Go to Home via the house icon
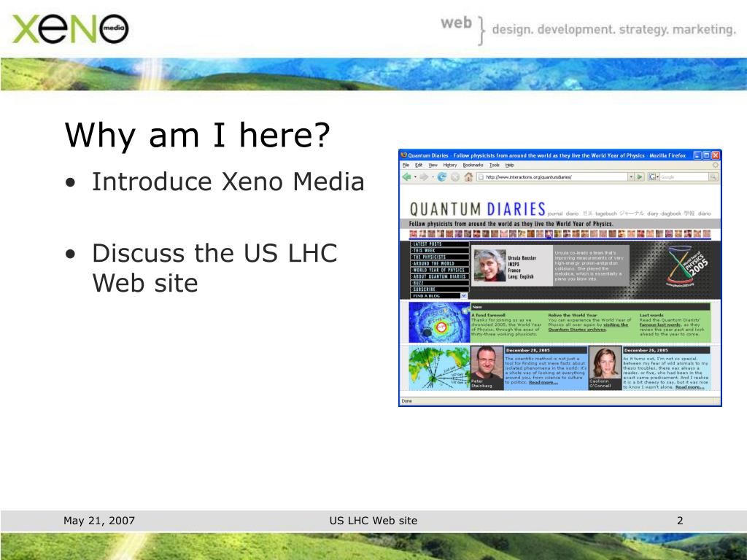747x560 pixels. 468,176
